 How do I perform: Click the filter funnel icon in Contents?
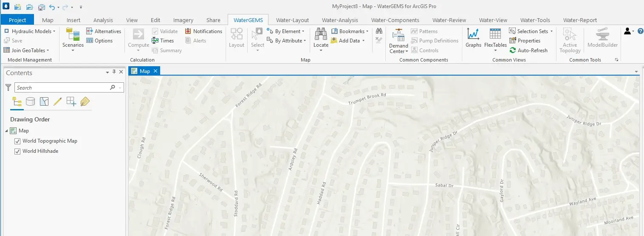tap(8, 87)
